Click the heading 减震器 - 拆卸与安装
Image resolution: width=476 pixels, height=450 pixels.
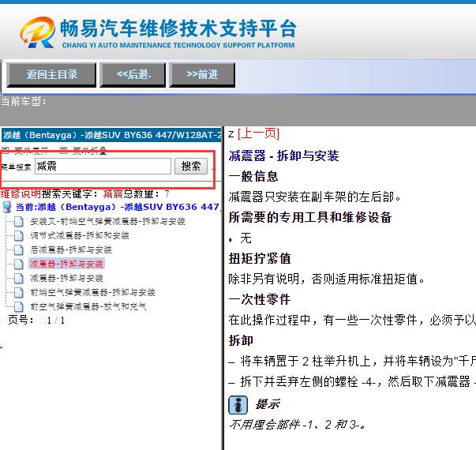click(x=283, y=156)
